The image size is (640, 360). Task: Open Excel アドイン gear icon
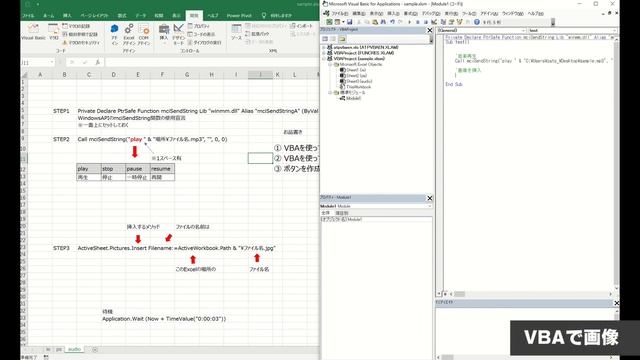coord(129,34)
